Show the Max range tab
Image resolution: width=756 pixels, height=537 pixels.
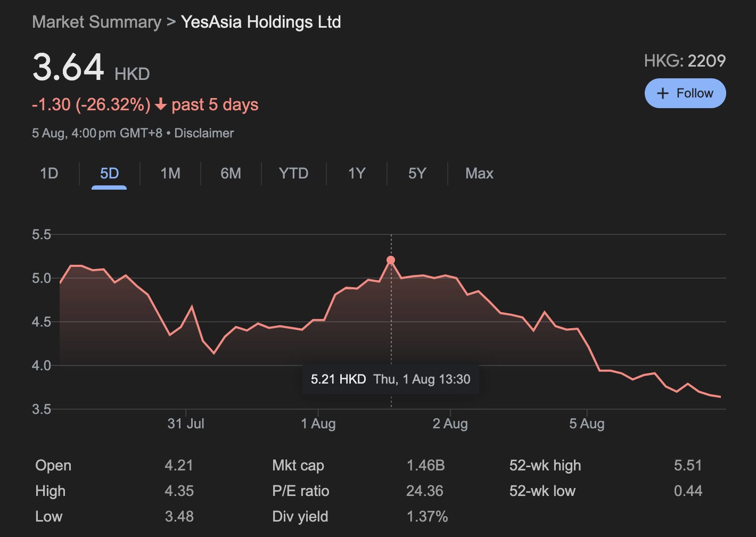point(479,174)
